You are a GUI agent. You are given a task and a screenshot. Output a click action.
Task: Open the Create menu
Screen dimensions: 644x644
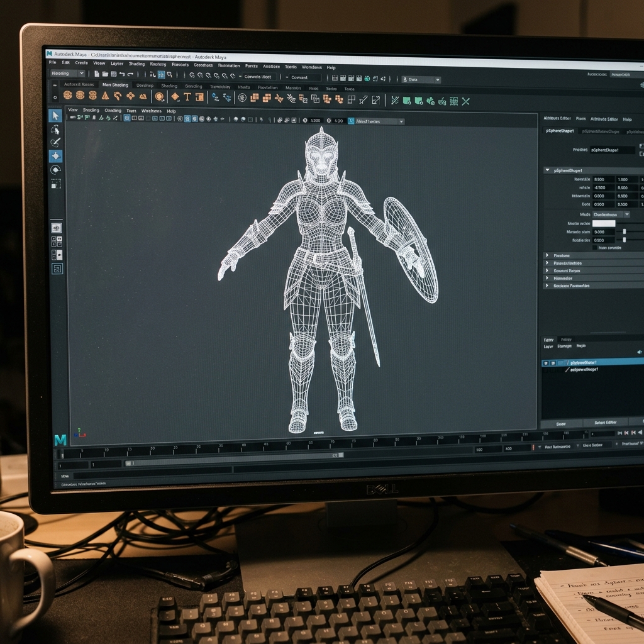(x=81, y=63)
